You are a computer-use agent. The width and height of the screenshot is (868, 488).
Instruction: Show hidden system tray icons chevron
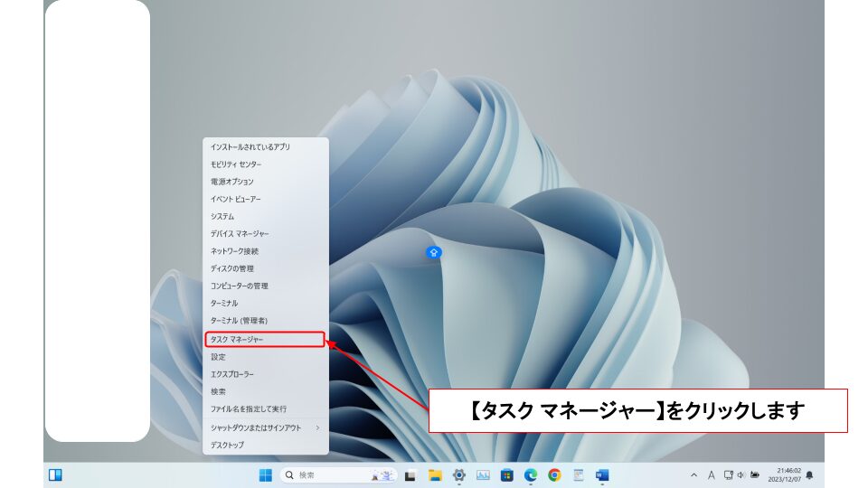[x=693, y=475]
